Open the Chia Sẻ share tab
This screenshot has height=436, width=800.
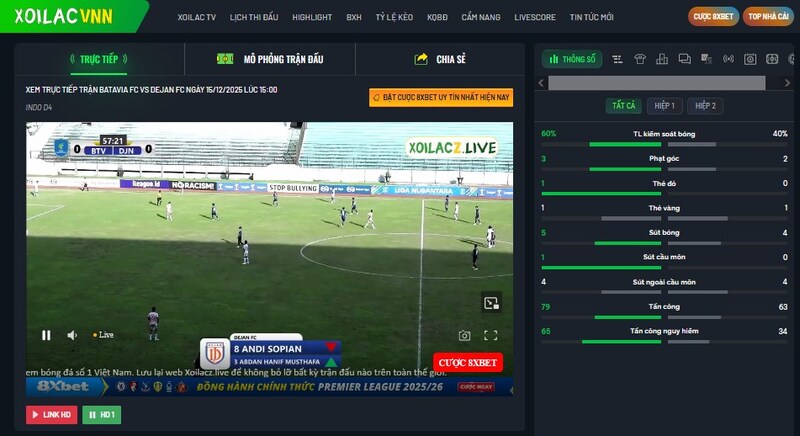(440, 59)
